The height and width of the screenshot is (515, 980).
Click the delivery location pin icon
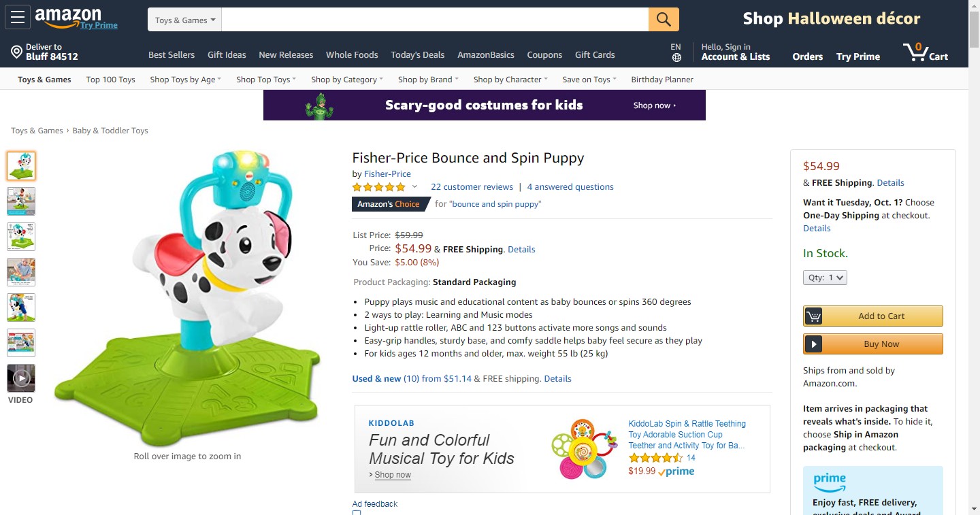[x=16, y=52]
